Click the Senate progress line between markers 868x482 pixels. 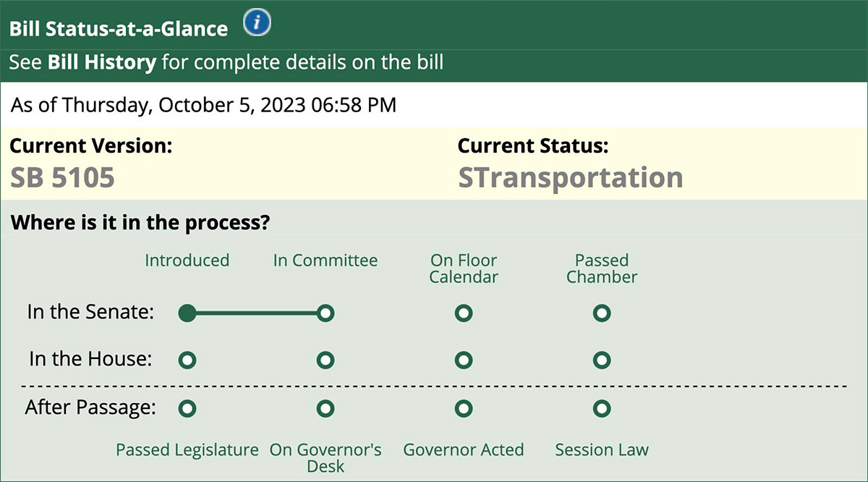257,313
